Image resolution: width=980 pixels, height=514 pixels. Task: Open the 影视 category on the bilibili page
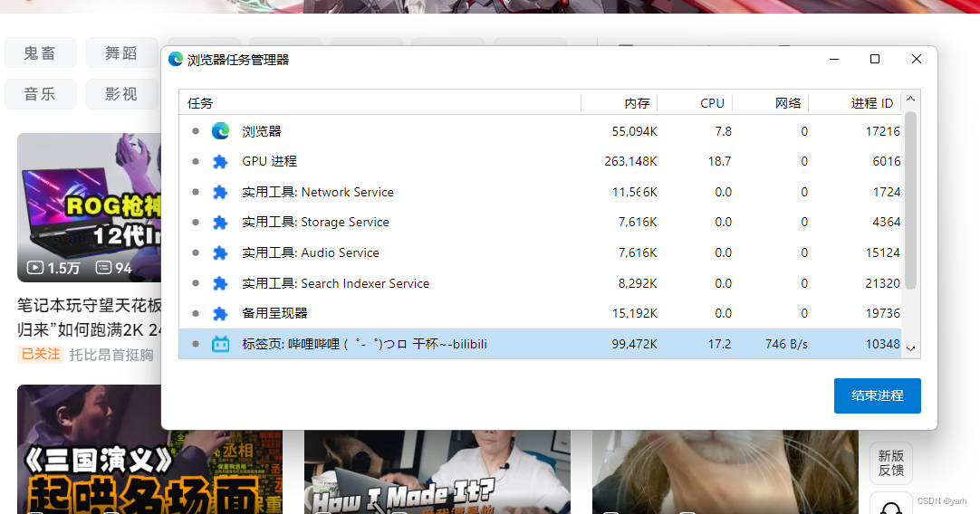tap(121, 94)
